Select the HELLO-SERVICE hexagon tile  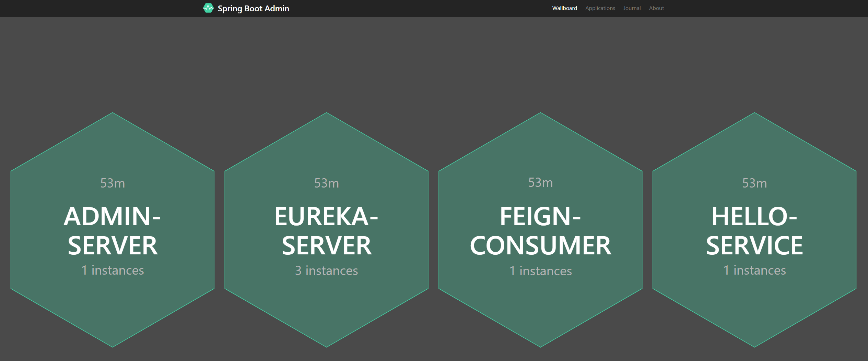pos(754,230)
